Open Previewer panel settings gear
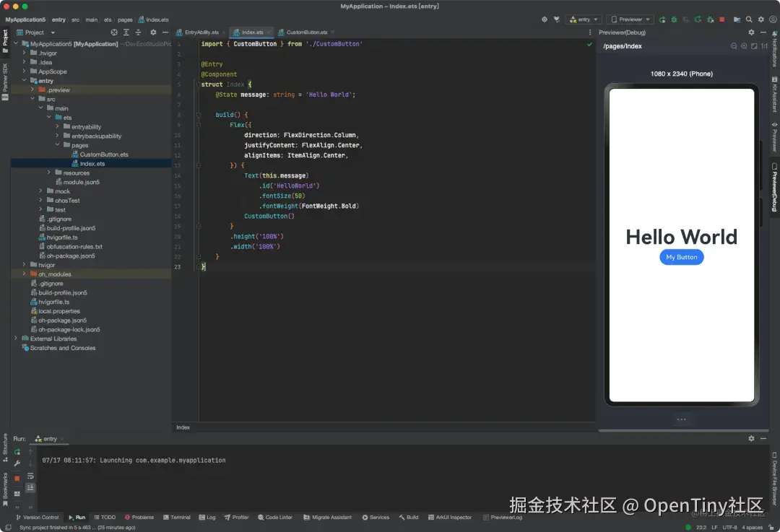780x532 pixels. [x=751, y=32]
